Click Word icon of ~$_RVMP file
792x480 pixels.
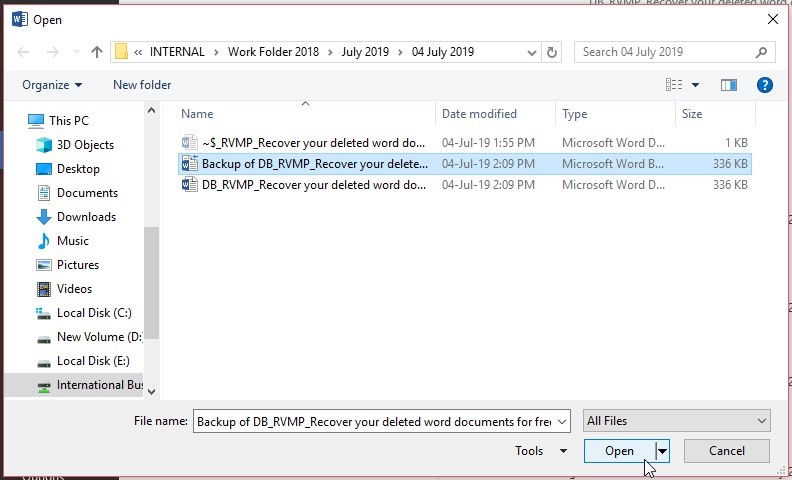coord(189,143)
